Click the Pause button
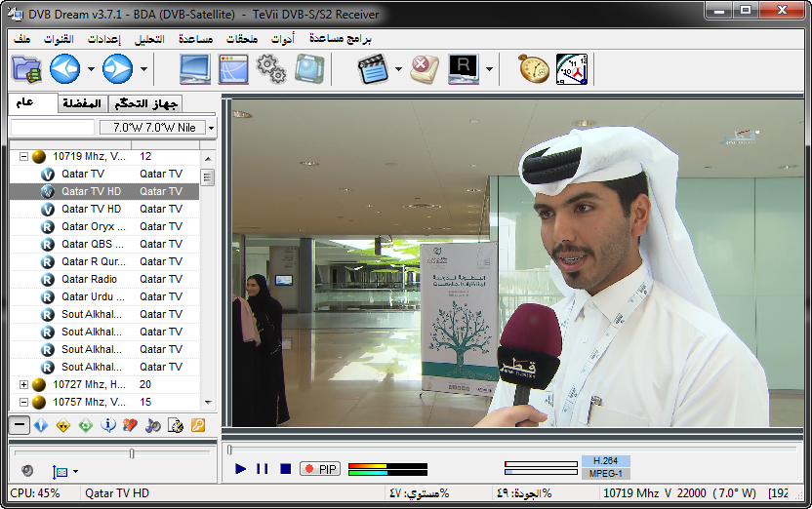 point(263,469)
